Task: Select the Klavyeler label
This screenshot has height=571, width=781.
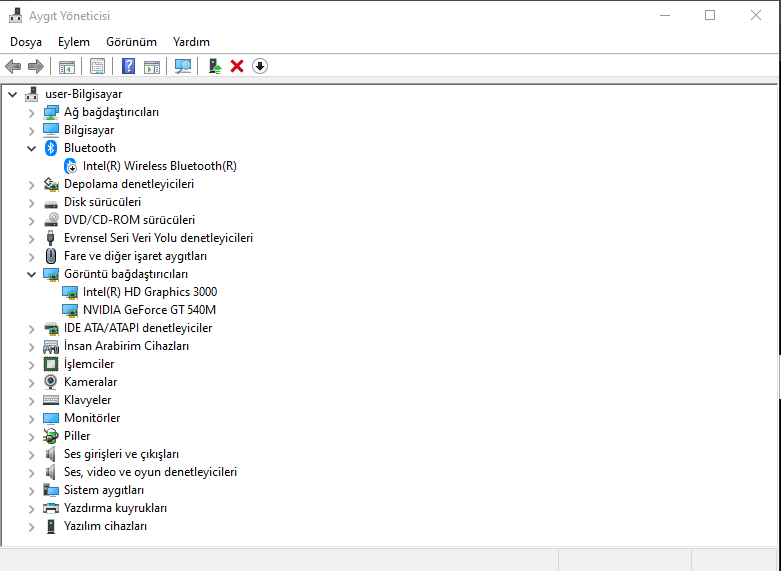Action: (88, 400)
